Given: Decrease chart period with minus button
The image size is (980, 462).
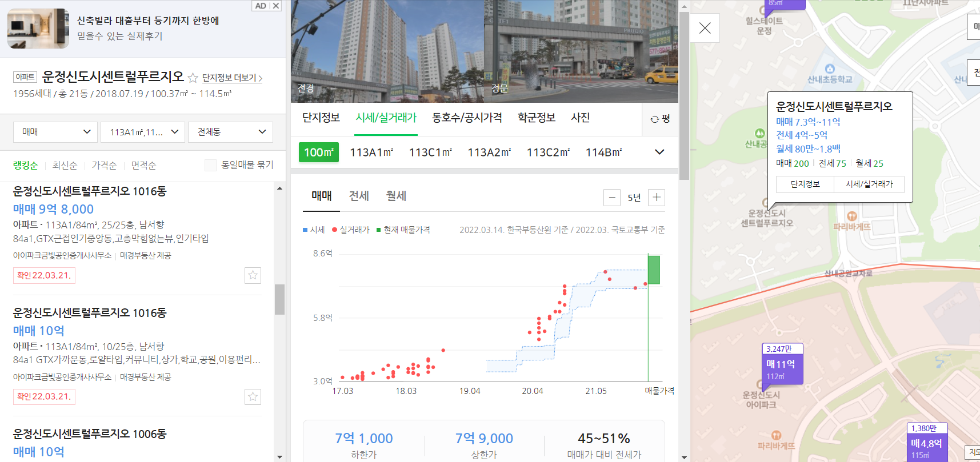Looking at the screenshot, I should pyautogui.click(x=612, y=198).
